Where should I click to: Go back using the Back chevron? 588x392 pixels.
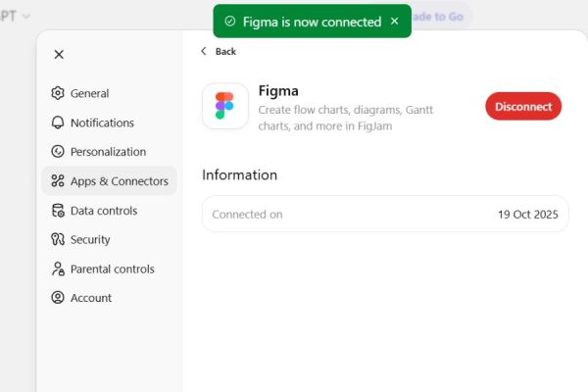coord(204,51)
